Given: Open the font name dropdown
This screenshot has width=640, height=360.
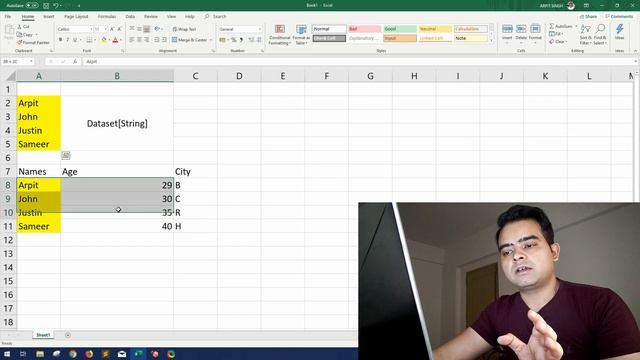Looking at the screenshot, I should pyautogui.click(x=91, y=29).
